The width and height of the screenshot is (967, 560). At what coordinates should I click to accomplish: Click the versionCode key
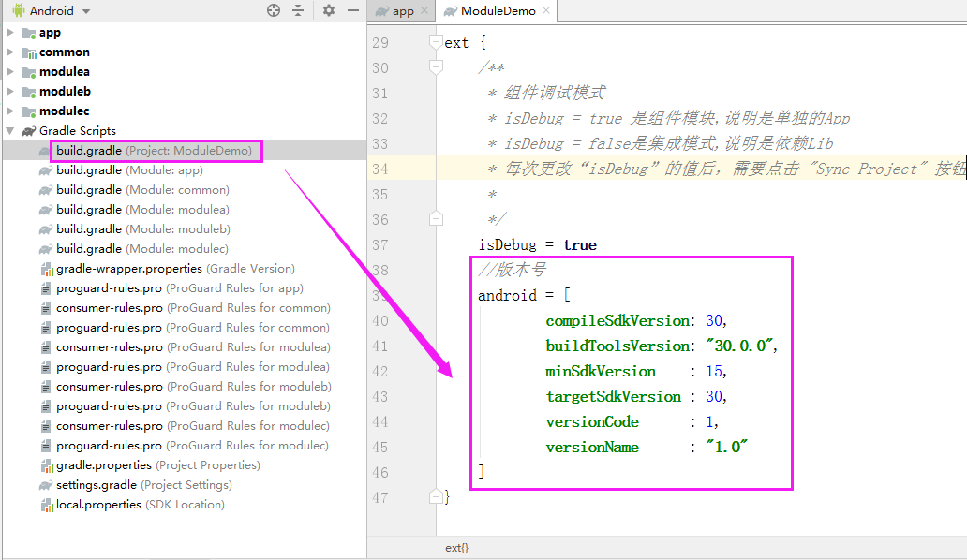tap(592, 422)
